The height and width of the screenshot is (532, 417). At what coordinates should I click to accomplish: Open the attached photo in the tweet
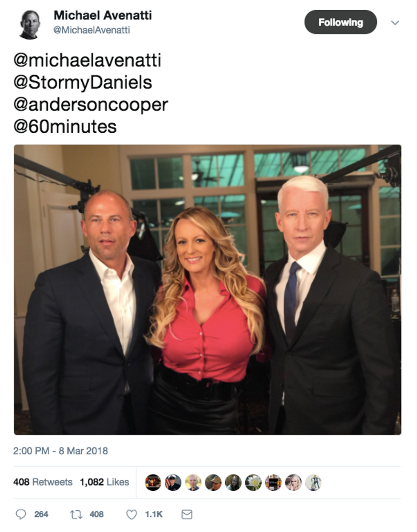(208, 290)
